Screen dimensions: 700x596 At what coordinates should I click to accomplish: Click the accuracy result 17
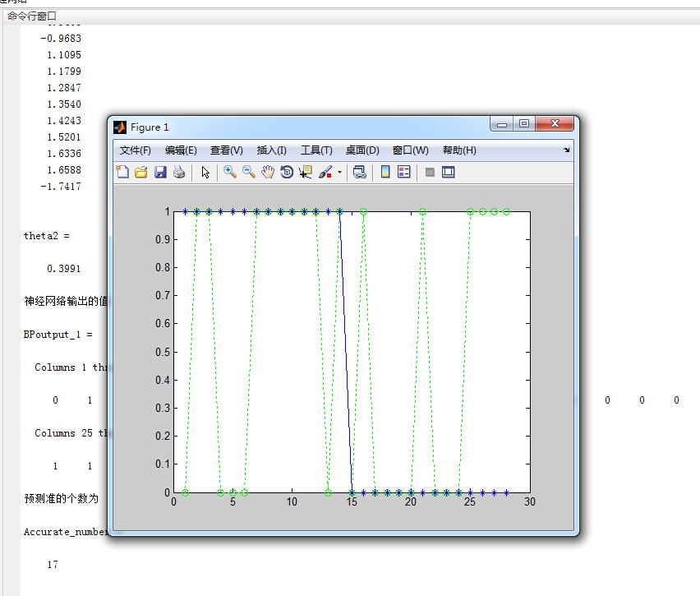(x=53, y=565)
